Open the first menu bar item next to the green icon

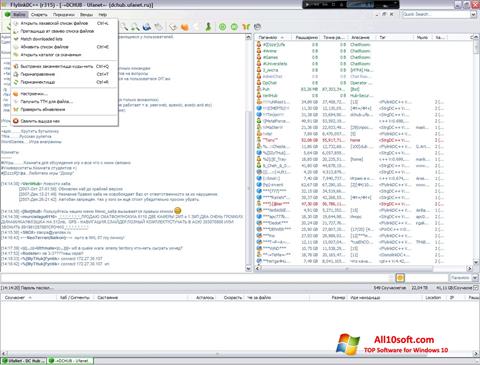pyautogui.click(x=19, y=15)
